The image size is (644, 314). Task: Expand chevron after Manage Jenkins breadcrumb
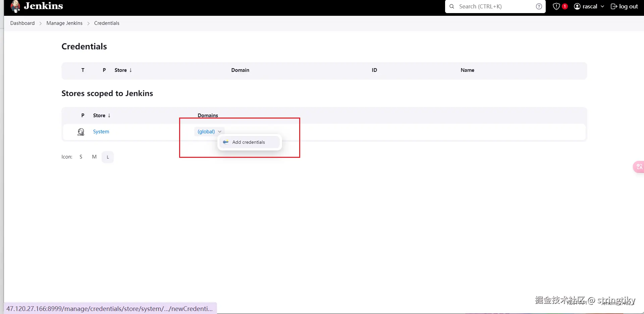pyautogui.click(x=89, y=24)
